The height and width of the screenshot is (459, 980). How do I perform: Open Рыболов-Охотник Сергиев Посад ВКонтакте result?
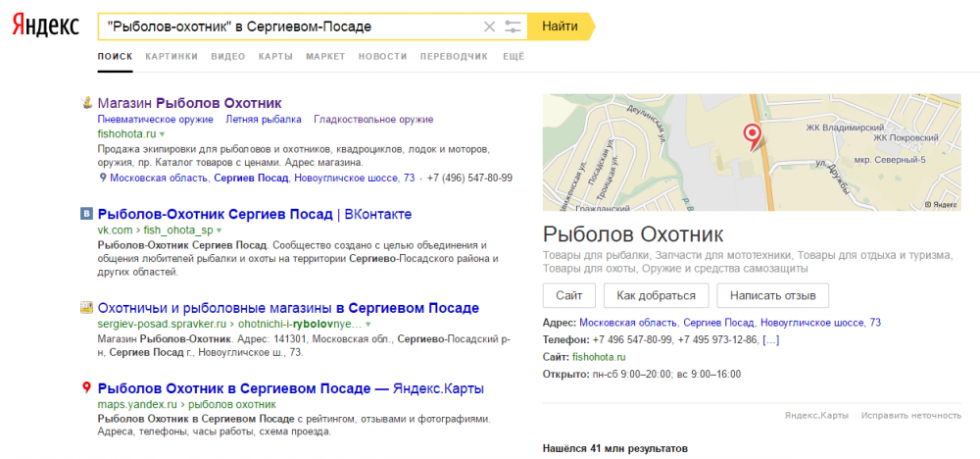click(255, 215)
